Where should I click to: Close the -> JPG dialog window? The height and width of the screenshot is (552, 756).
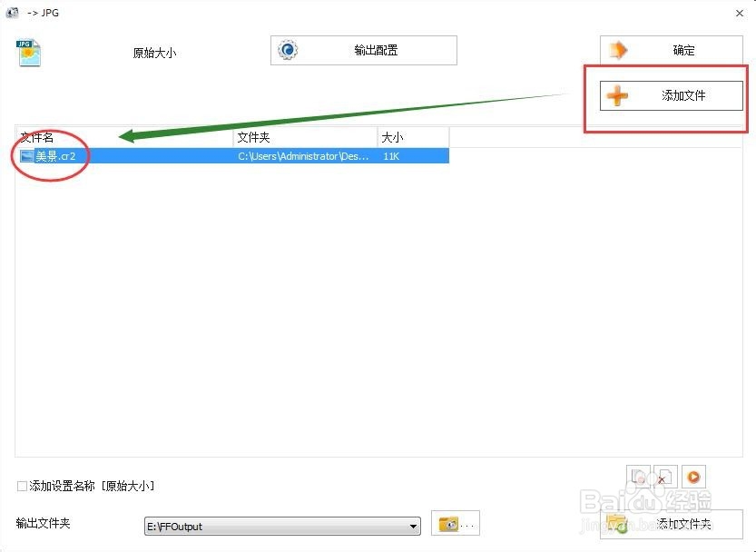[x=740, y=14]
